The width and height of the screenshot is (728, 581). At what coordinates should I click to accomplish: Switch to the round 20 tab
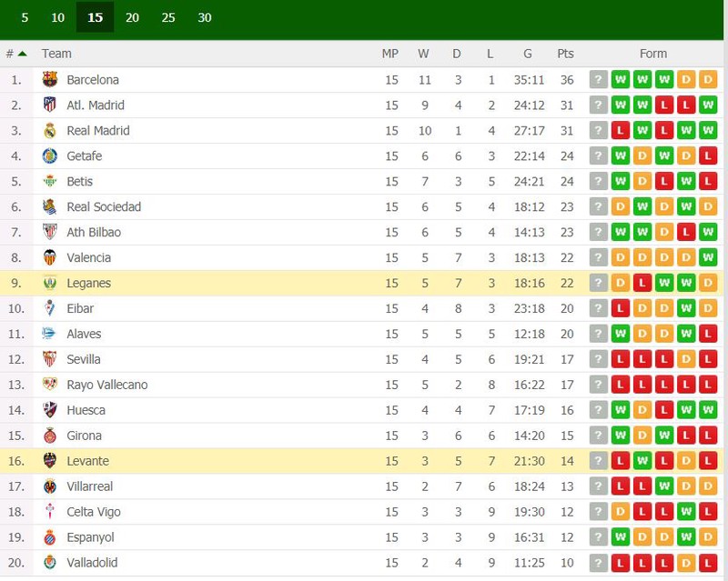pos(132,17)
